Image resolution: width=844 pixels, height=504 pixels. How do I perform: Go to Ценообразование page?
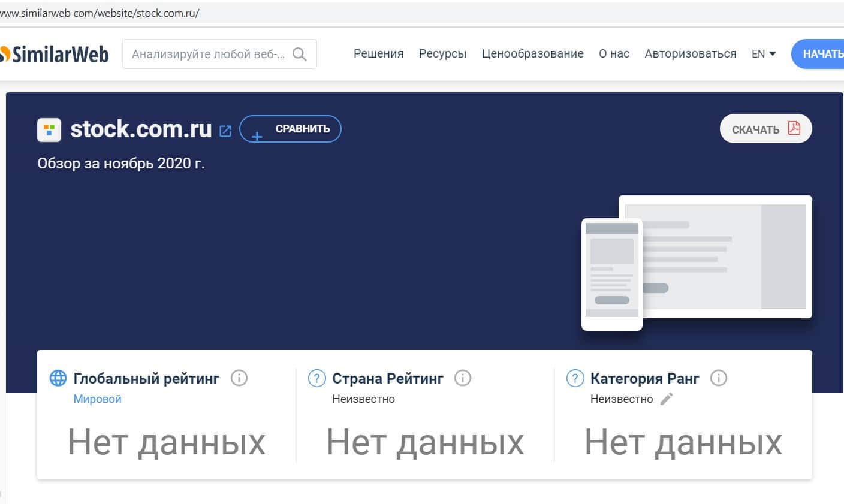coord(532,54)
